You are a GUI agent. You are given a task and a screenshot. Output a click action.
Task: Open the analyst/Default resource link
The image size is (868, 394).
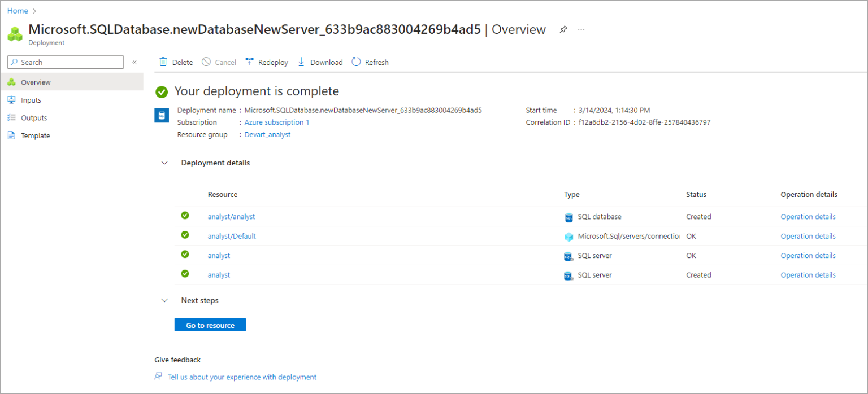pos(232,237)
